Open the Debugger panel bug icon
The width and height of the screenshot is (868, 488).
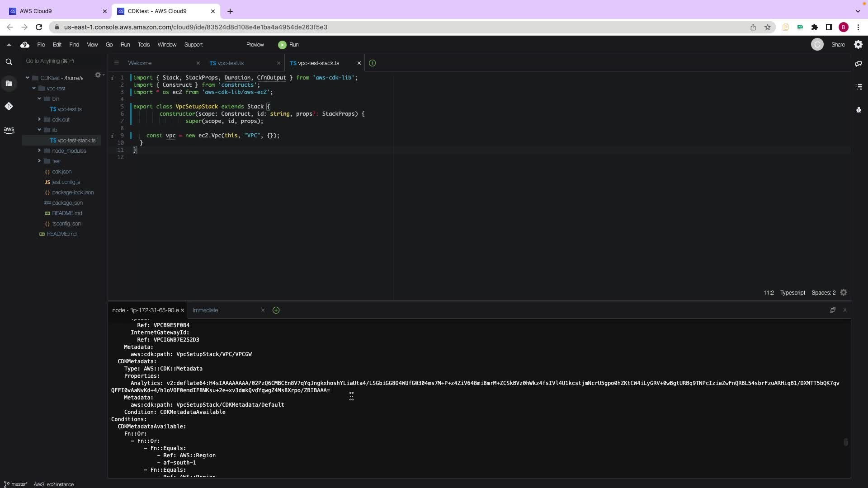click(859, 110)
